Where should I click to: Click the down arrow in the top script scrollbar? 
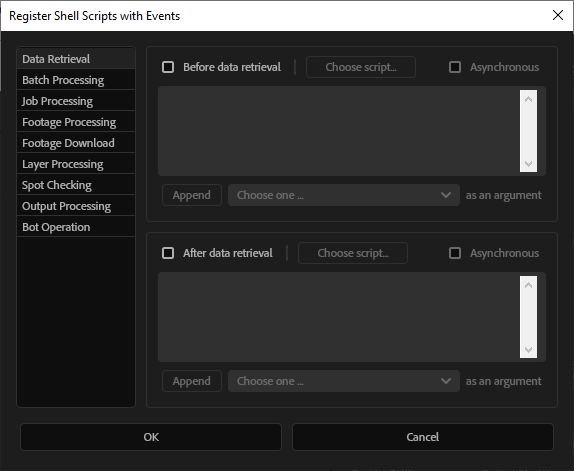pyautogui.click(x=528, y=163)
